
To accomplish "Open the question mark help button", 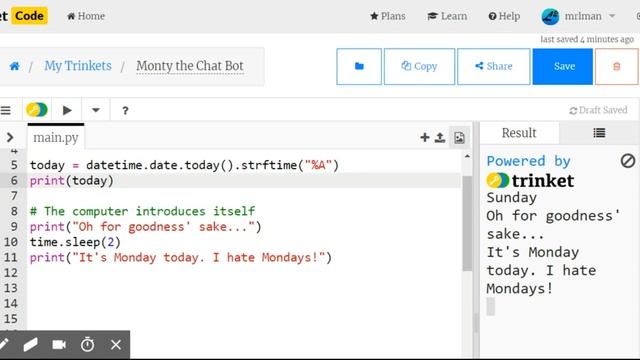I will (x=125, y=111).
